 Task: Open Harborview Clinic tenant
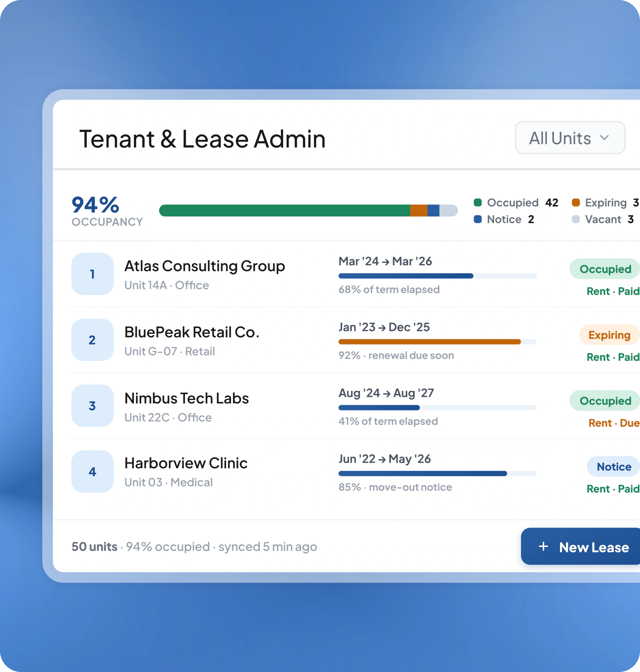click(186, 463)
